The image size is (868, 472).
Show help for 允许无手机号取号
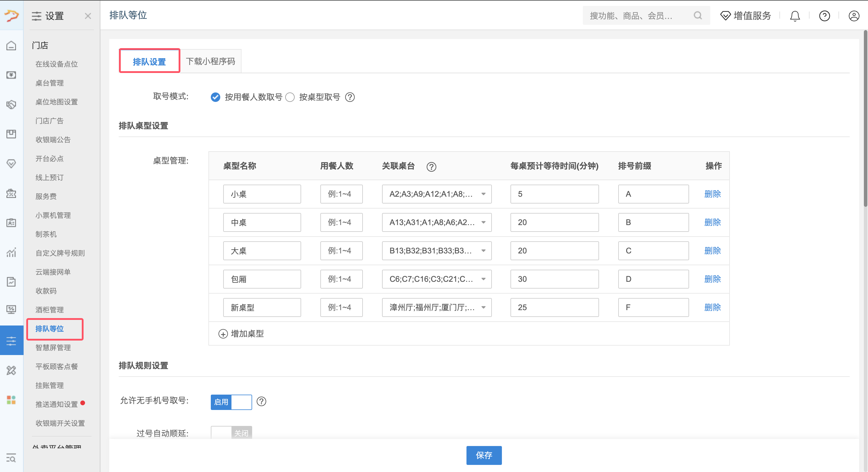(262, 401)
